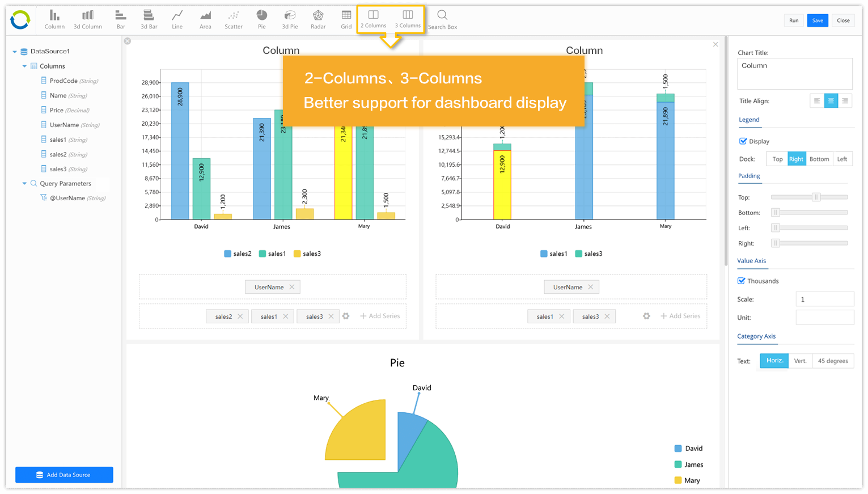This screenshot has width=868, height=494.
Task: Click Add Series in right chart
Action: point(680,316)
